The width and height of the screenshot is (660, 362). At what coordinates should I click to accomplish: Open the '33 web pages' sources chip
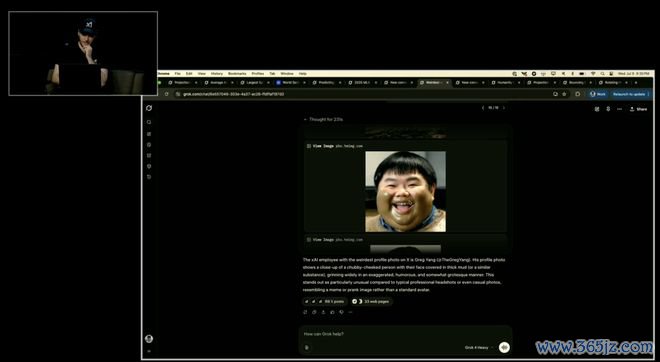(371, 301)
